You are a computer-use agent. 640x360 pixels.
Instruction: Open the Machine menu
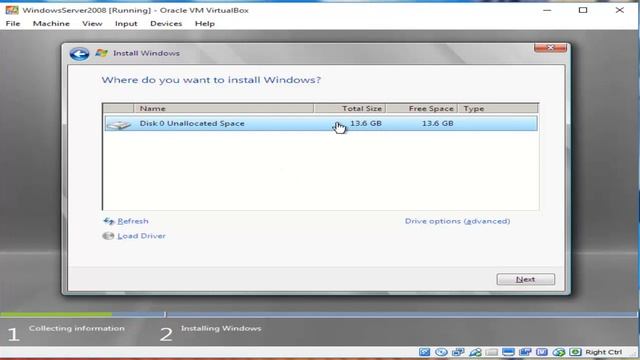click(x=51, y=24)
